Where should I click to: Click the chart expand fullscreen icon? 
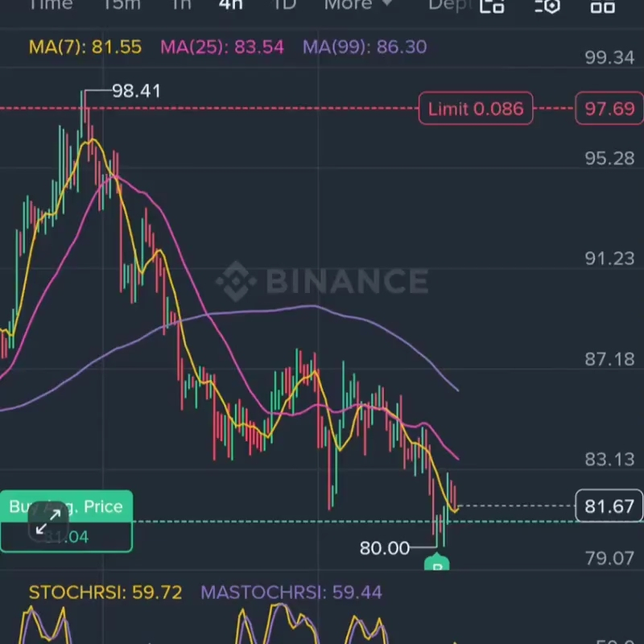pyautogui.click(x=48, y=522)
